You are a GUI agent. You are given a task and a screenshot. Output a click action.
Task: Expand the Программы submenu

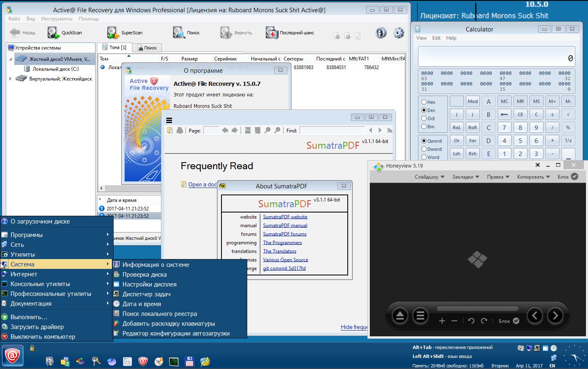[x=56, y=235]
